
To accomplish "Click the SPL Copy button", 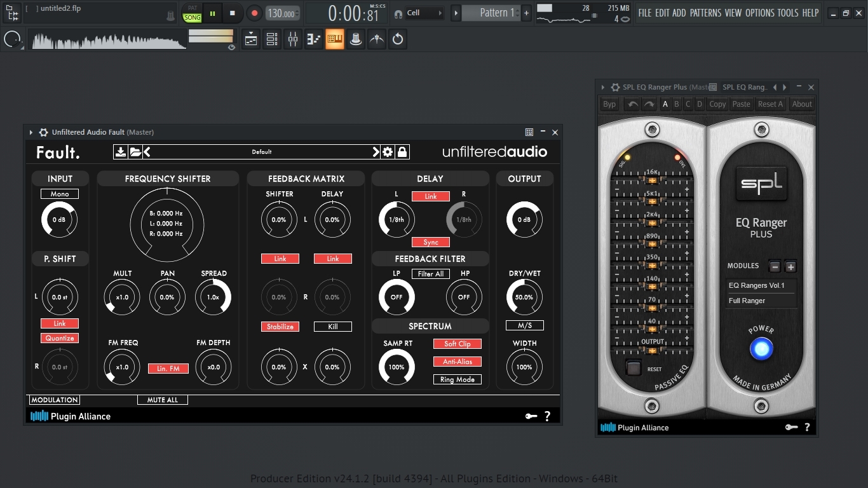I will tap(717, 104).
